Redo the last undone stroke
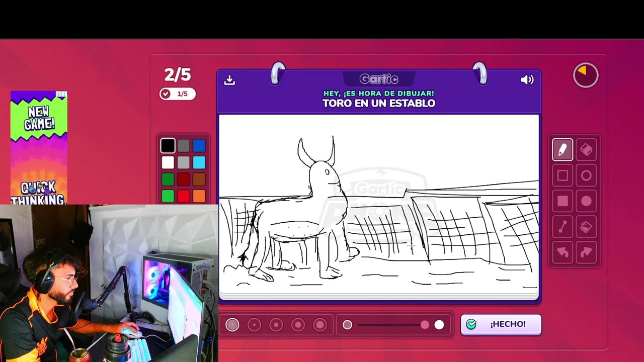 tap(586, 253)
